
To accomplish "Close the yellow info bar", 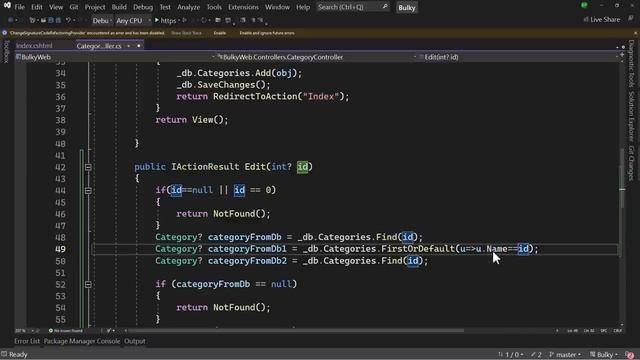I will tap(635, 33).
